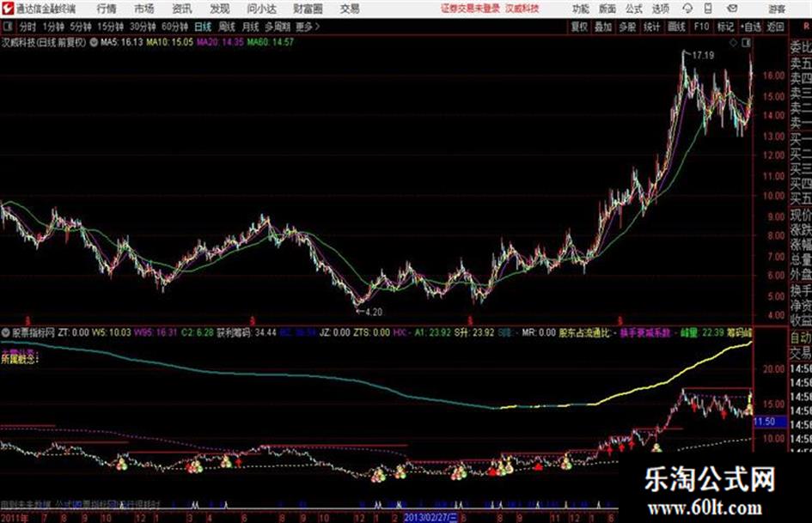
Task: Click MA60: 14.57 value label
Action: point(270,42)
